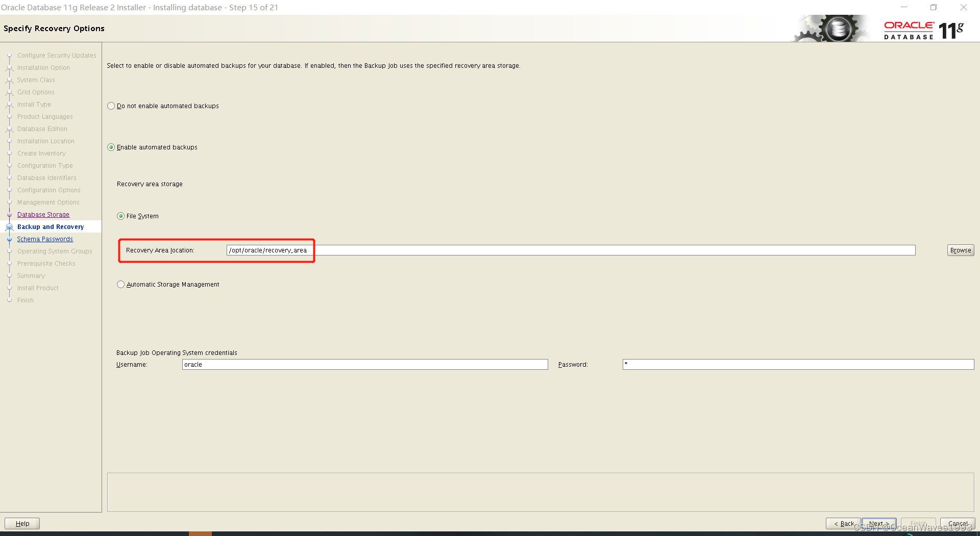Click the Oracle Database 11g logo
Image resolution: width=980 pixels, height=536 pixels.
[924, 31]
